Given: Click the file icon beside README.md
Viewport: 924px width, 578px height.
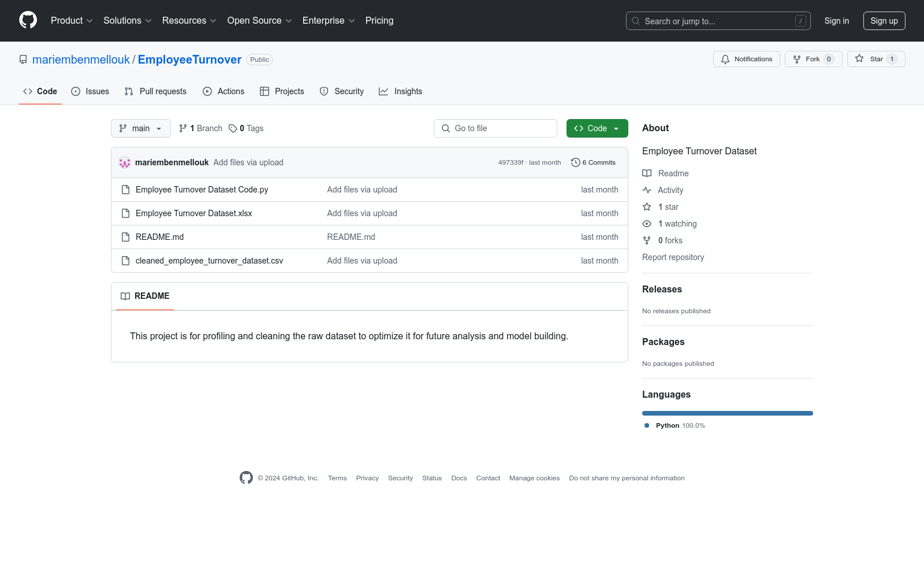Looking at the screenshot, I should click(x=125, y=237).
